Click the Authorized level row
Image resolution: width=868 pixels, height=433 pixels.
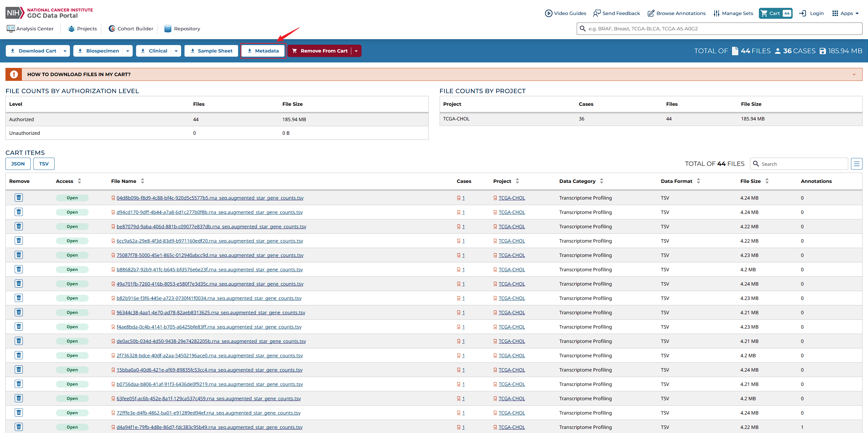click(x=217, y=119)
